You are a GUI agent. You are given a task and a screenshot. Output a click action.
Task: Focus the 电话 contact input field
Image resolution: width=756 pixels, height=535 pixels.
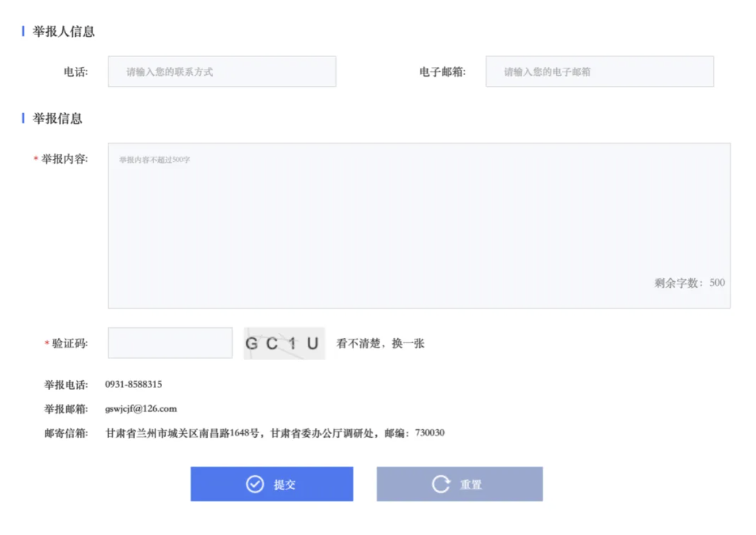tap(222, 71)
